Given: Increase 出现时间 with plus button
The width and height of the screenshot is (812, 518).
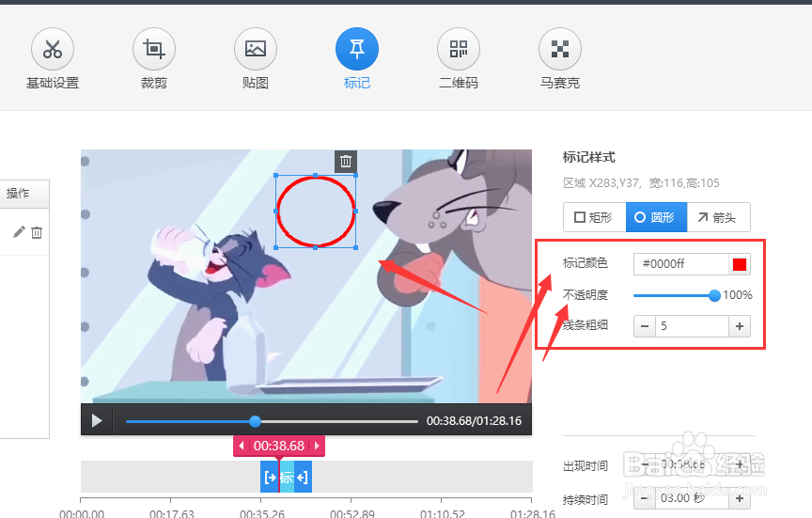Looking at the screenshot, I should [x=740, y=464].
